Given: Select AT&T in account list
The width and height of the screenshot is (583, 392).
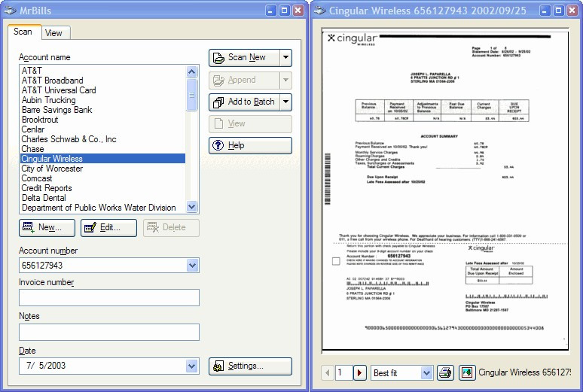Looking at the screenshot, I should 102,70.
